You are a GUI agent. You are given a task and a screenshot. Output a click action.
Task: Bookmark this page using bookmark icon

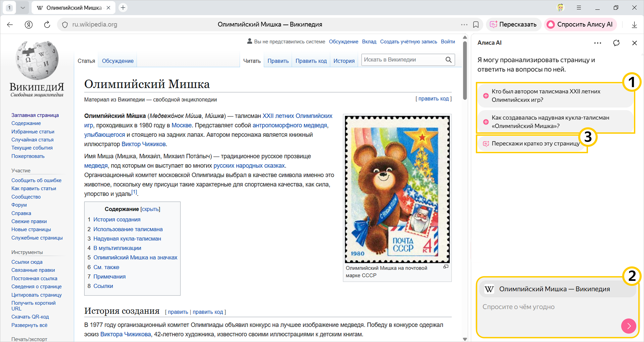476,25
